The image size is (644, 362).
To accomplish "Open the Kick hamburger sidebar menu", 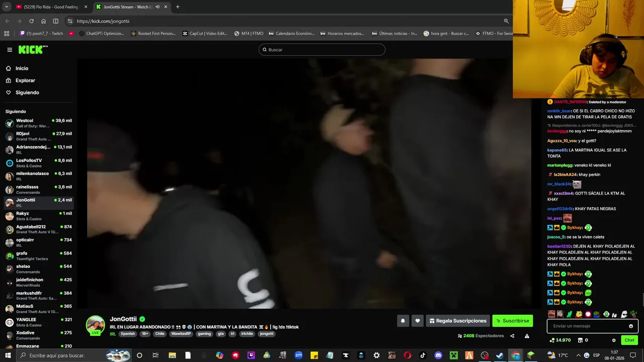I will click(10, 50).
